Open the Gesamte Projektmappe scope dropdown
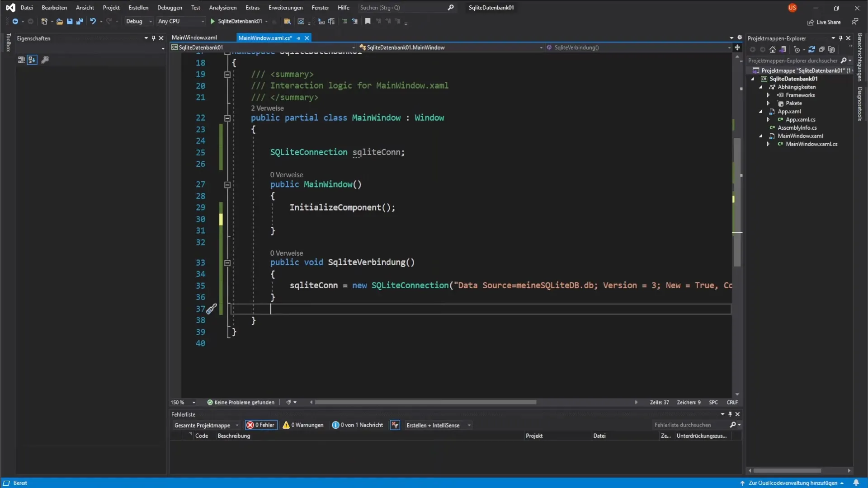The image size is (868, 488). [x=206, y=425]
